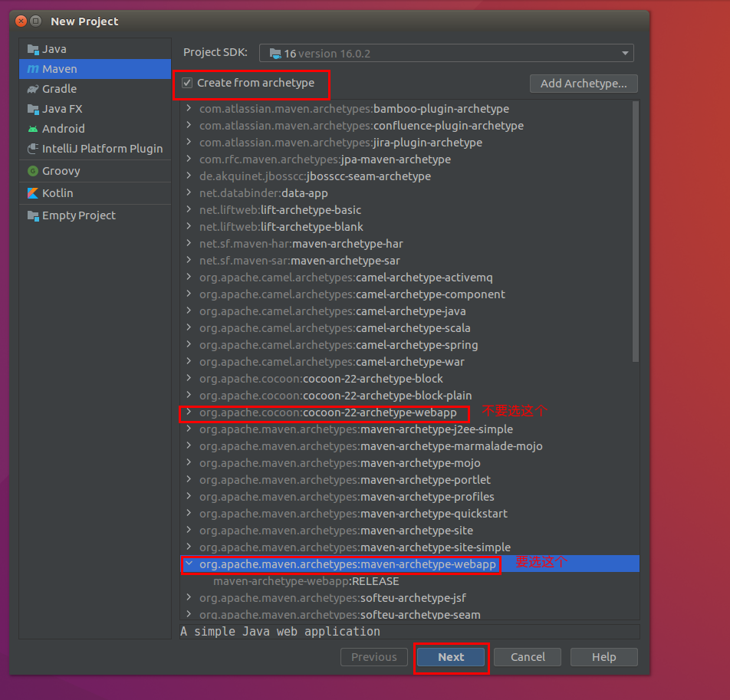Close the New Project dialog
Viewport: 730px width, 700px height.
pyautogui.click(x=21, y=21)
